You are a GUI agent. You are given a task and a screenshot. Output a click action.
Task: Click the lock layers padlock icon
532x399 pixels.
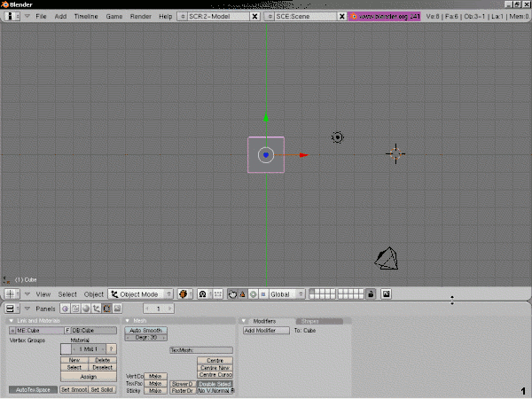371,293
